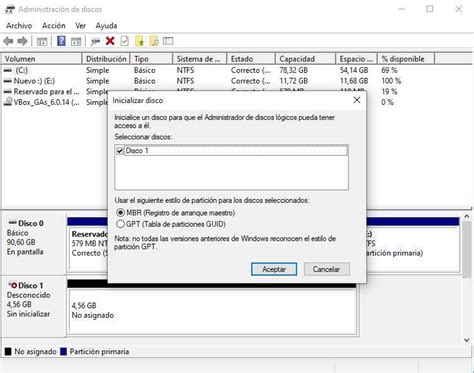Sort by the Volumen column header
Screen dimensions: 474x373
(x=42, y=59)
